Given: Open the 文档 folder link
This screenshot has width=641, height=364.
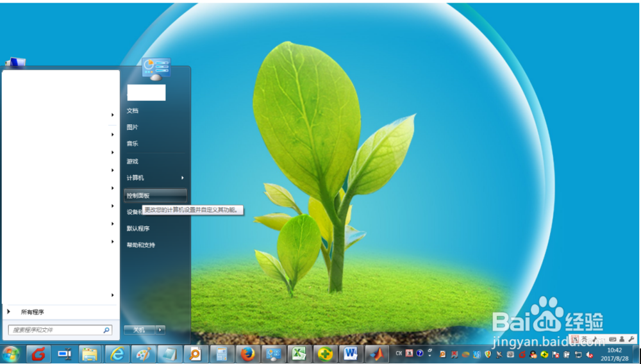Looking at the screenshot, I should 133,111.
